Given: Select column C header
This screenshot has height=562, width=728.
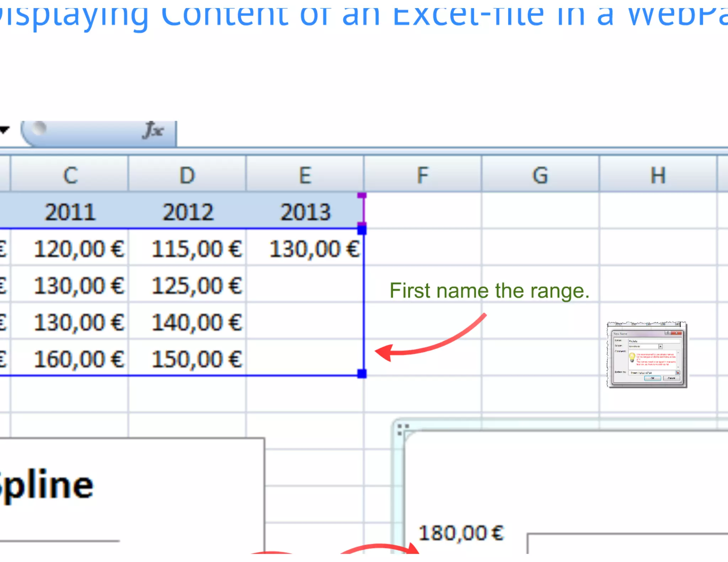Looking at the screenshot, I should pos(70,175).
